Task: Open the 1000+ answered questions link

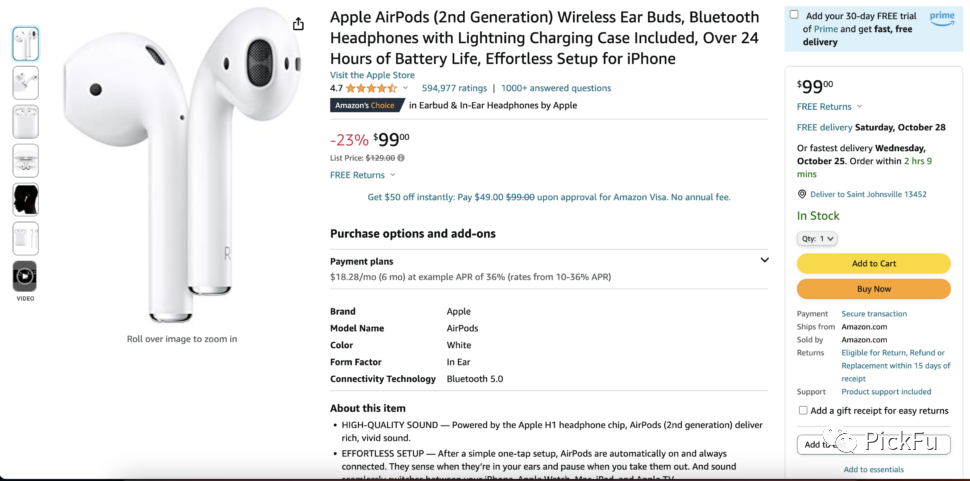Action: (556, 88)
